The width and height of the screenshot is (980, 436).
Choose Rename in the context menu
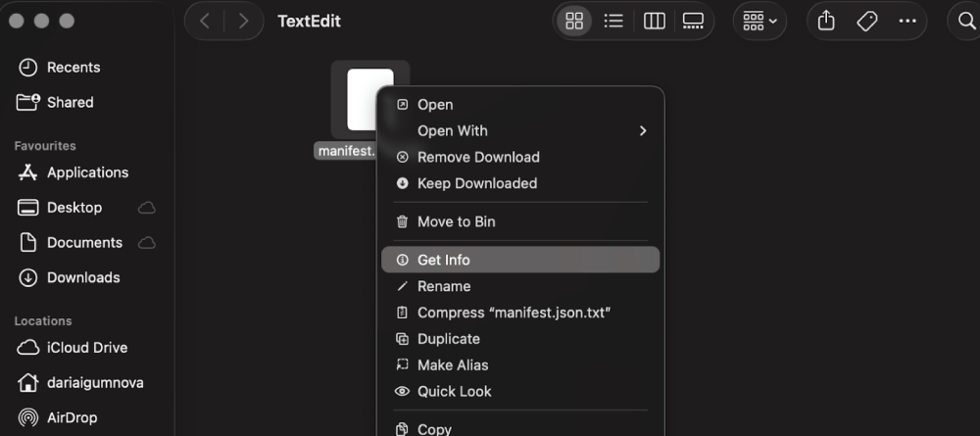click(444, 286)
